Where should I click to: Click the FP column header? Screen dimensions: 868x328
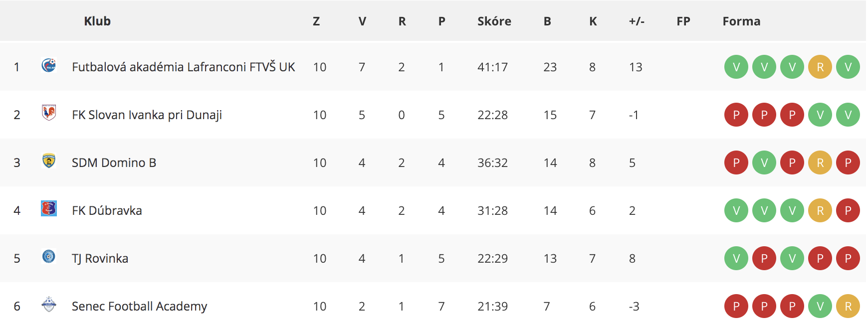tap(683, 21)
